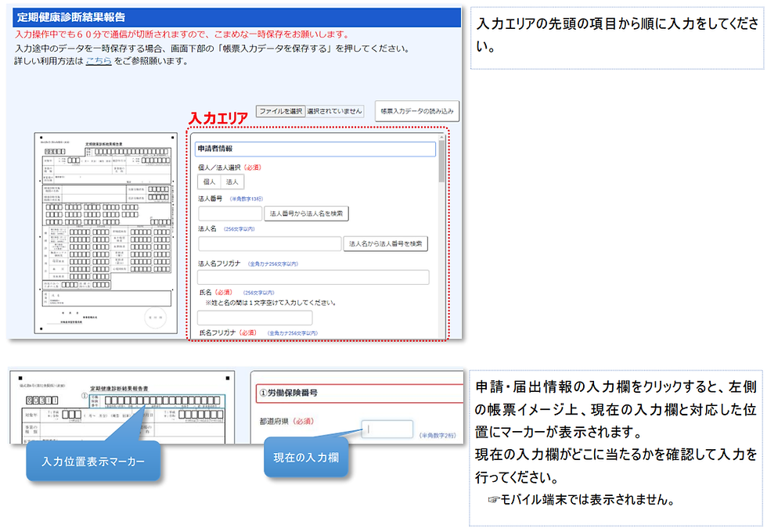Screen dimensions: 767x532
Task: Click the 申請者情報 section header
Action: 315,149
